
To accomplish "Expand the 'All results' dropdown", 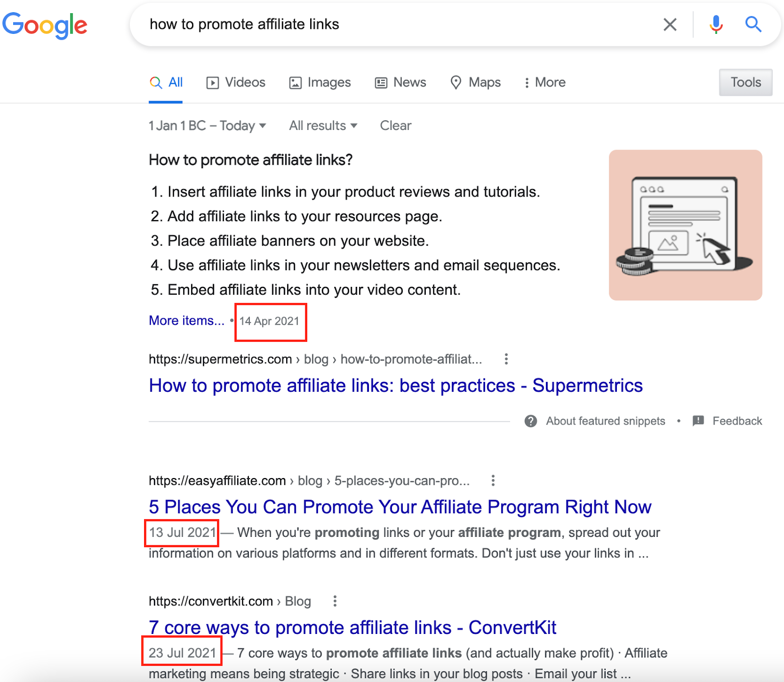I will click(323, 126).
